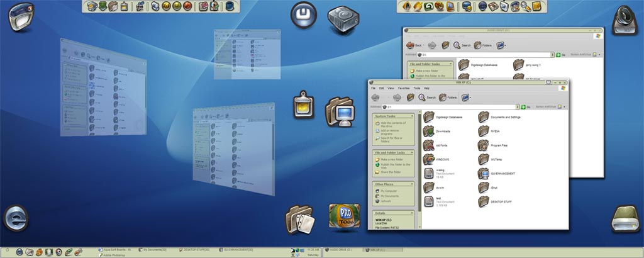Open Tools menu in WIN XP (C:) window
Viewport: 644px width, 258px height.
(416, 88)
